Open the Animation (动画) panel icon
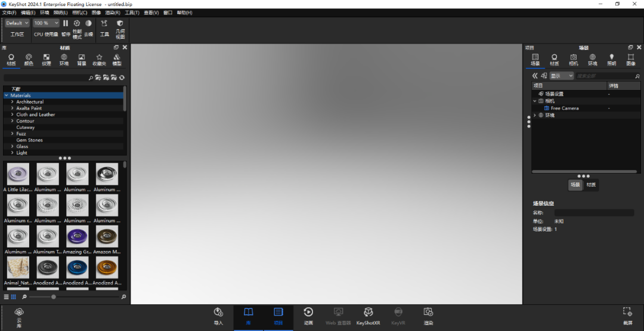The height and width of the screenshot is (331, 644). pyautogui.click(x=308, y=315)
